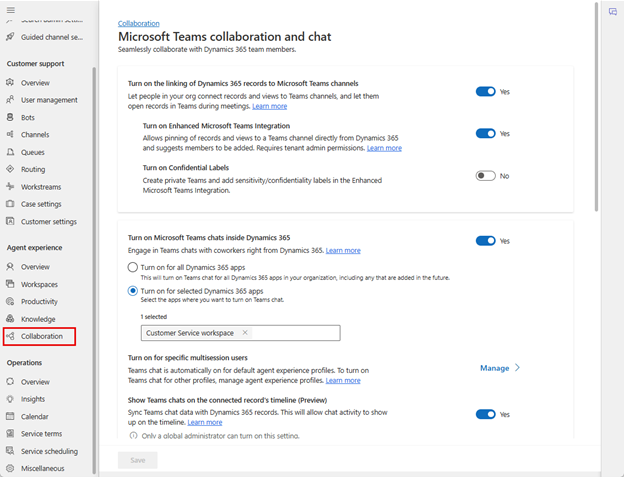Click the Channels icon in sidebar
The width and height of the screenshot is (624, 477).
(x=10, y=134)
